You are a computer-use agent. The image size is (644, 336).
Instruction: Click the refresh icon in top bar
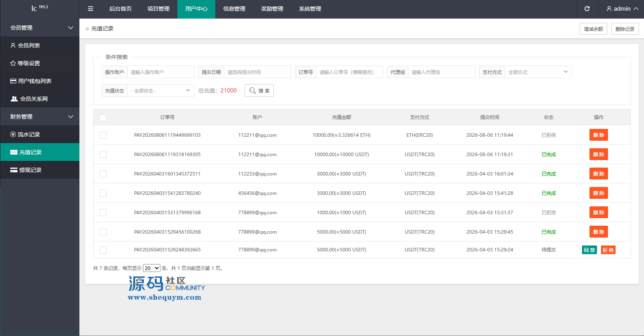click(587, 9)
